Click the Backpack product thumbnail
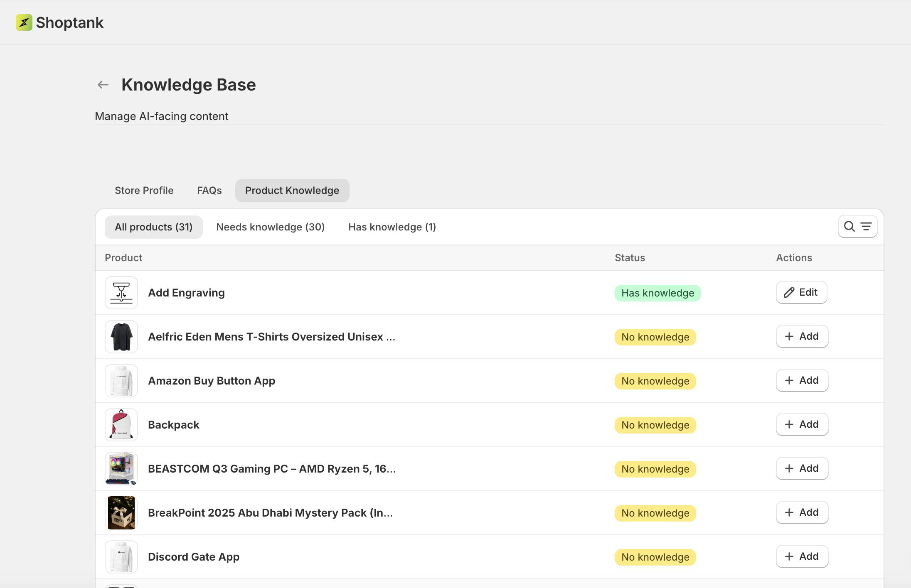 [x=121, y=425]
